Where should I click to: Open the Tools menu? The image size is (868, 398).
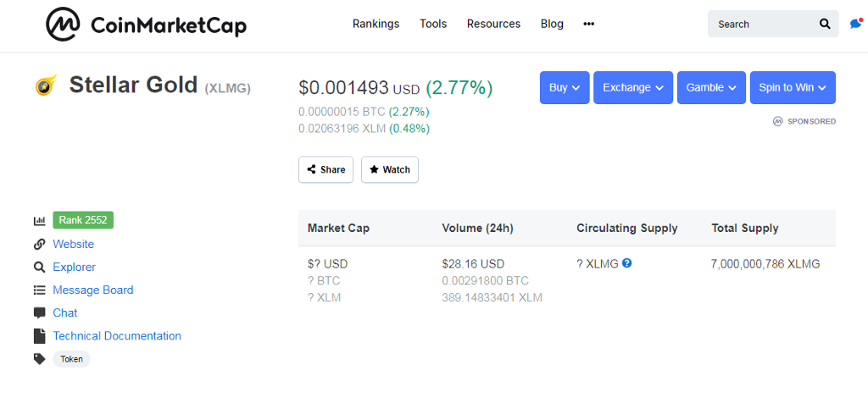coord(433,24)
